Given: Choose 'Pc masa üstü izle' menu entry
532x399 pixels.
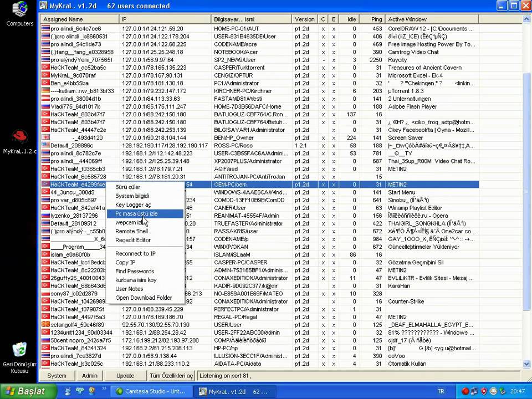Looking at the screenshot, I should pos(145,213).
